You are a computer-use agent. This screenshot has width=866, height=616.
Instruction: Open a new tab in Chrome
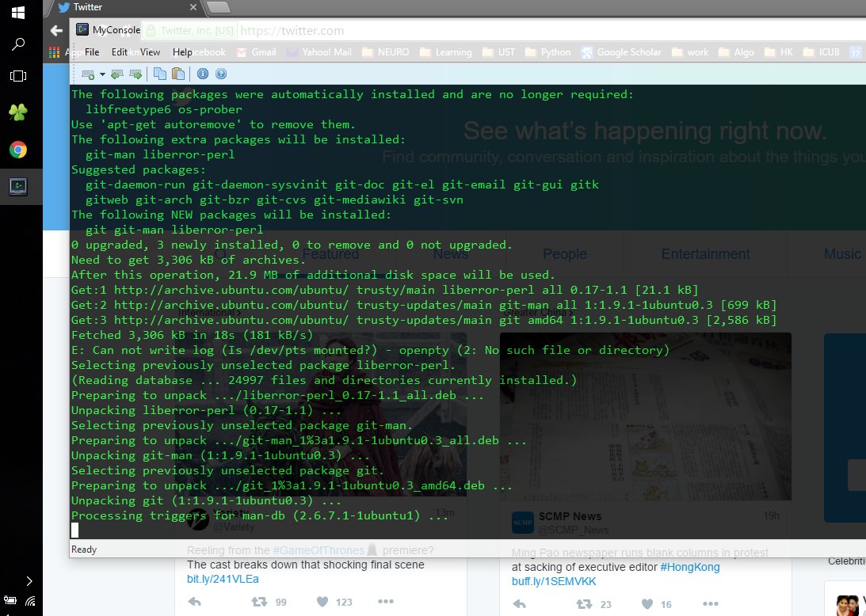[x=219, y=7]
